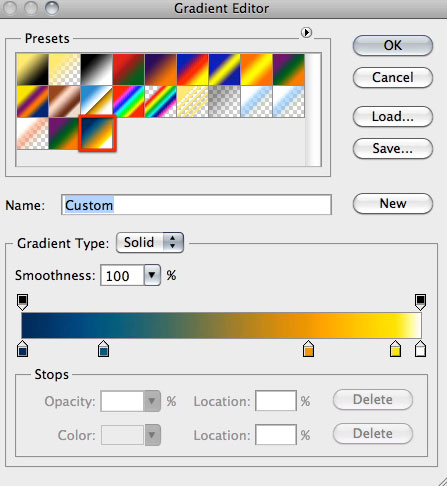Screen dimensions: 447x486
Task: Click the gradient bar to add stop
Action: tap(221, 325)
